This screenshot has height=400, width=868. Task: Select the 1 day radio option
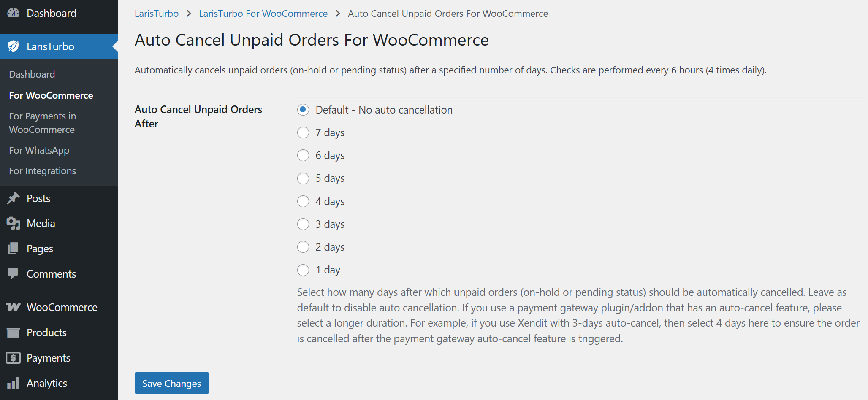click(303, 270)
